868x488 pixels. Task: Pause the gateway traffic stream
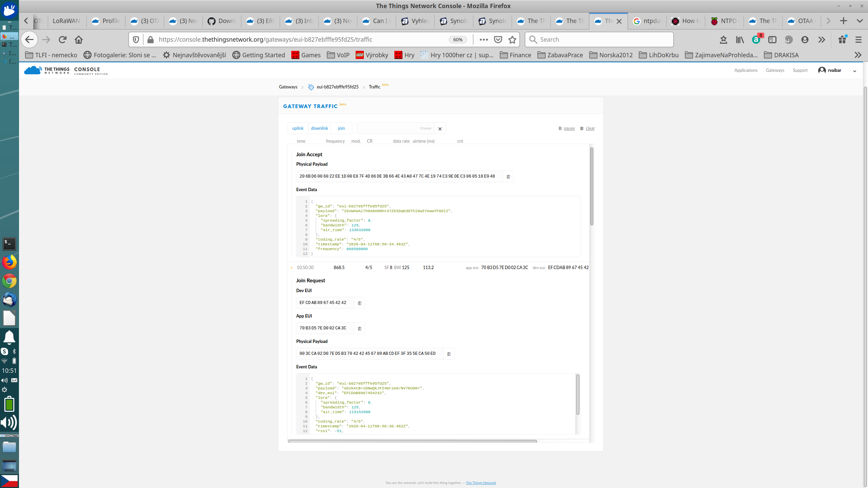coord(567,128)
